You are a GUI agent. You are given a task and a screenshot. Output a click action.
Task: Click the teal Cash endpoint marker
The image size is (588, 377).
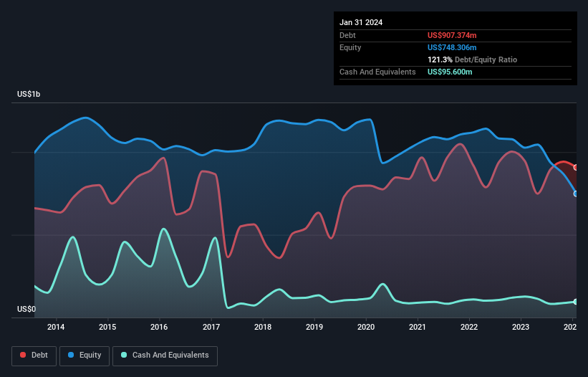click(x=576, y=302)
